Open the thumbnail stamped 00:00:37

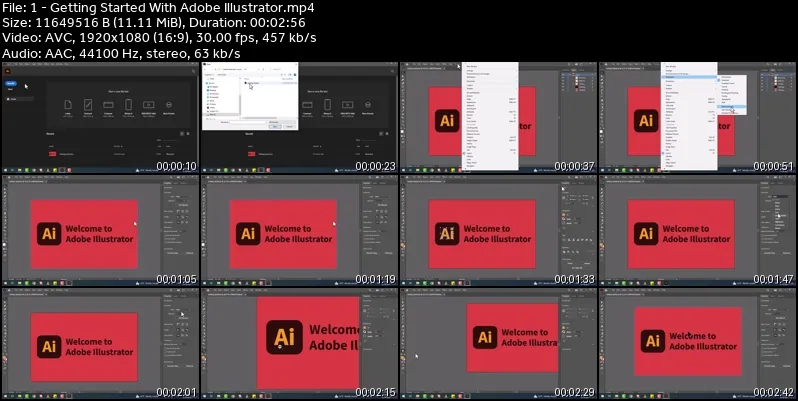(x=498, y=118)
